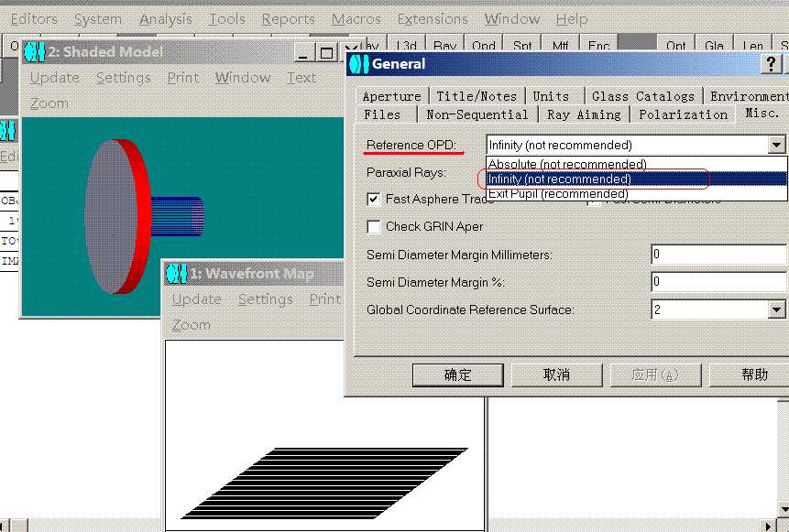
Task: Open the System menu
Action: point(98,19)
